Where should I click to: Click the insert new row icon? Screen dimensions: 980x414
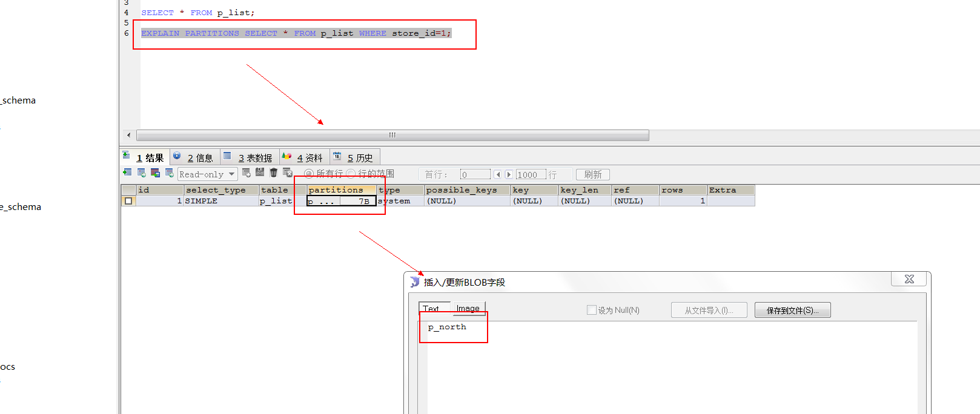pos(247,173)
